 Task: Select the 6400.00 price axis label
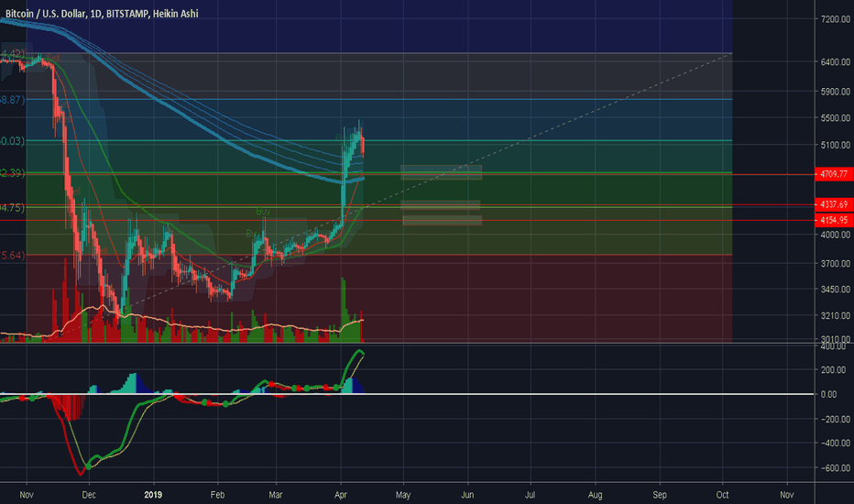[835, 62]
